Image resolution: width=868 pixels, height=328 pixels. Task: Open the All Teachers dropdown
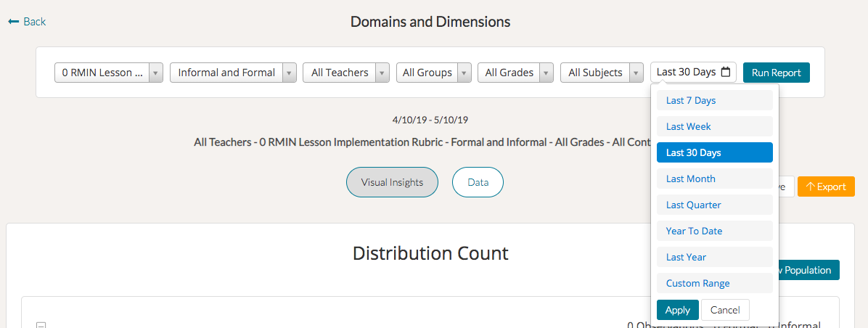coord(345,73)
